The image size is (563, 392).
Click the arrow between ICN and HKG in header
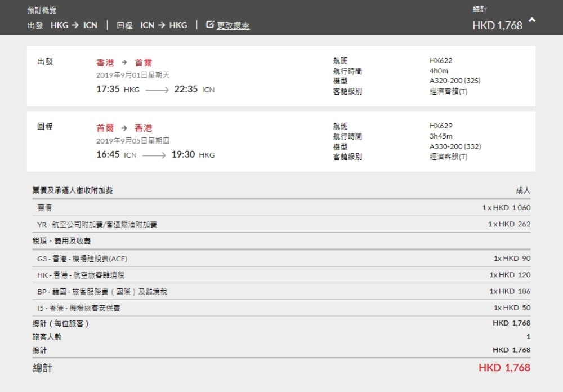click(162, 25)
